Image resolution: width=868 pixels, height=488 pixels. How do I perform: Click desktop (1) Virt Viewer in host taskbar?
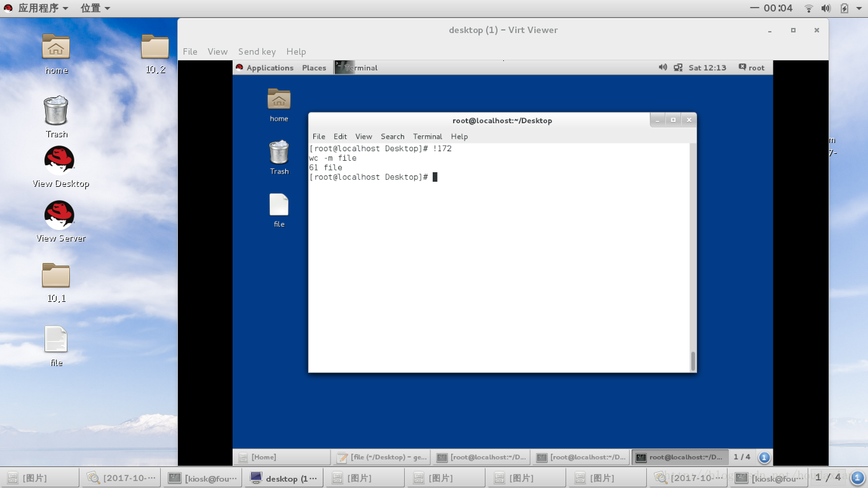click(284, 478)
